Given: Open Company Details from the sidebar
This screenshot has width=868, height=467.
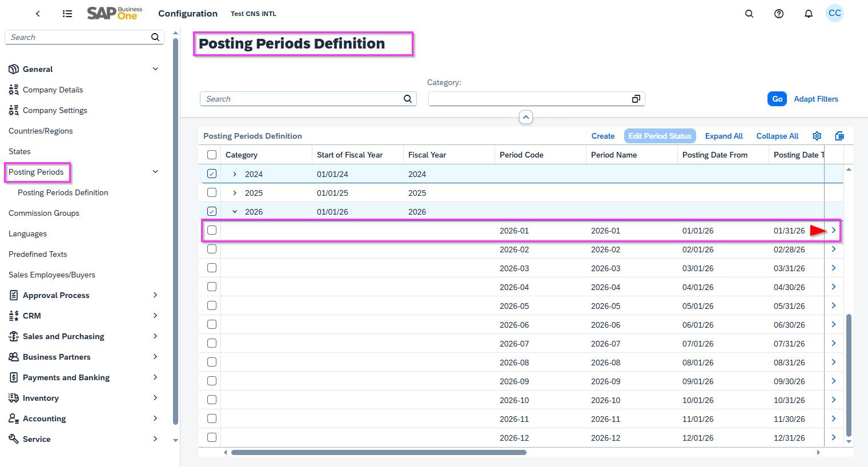Looking at the screenshot, I should click(x=53, y=90).
